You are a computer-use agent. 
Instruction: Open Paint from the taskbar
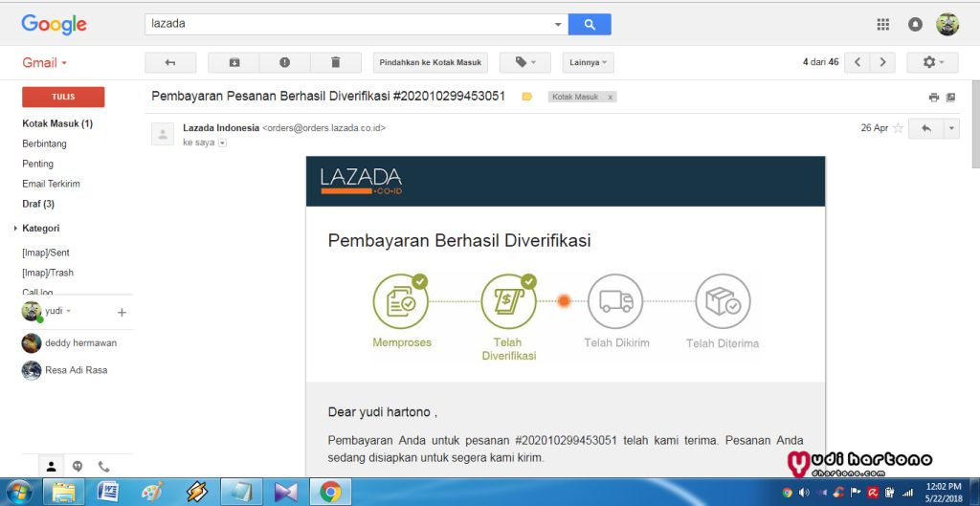pos(152,493)
